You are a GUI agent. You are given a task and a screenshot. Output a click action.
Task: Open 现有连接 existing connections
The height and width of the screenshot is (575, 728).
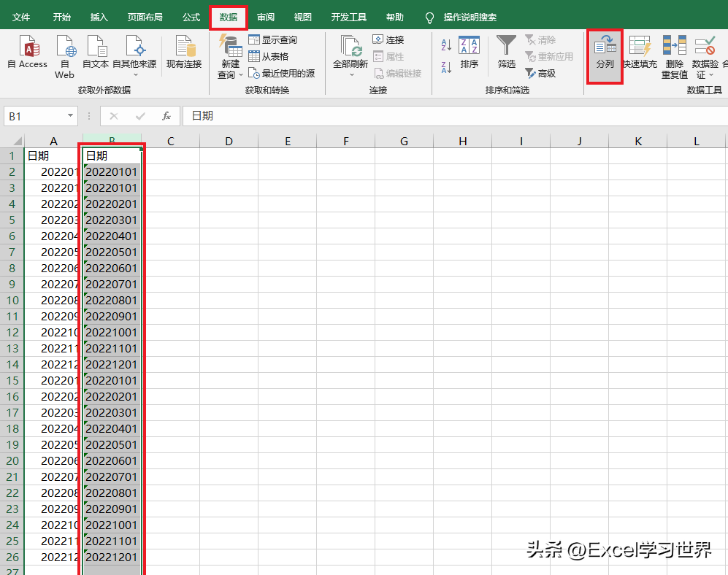click(184, 52)
